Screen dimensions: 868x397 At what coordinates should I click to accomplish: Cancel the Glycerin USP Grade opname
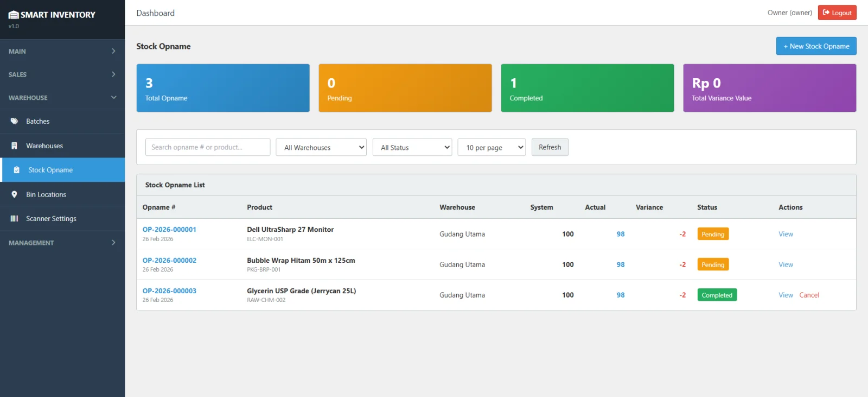tap(809, 295)
